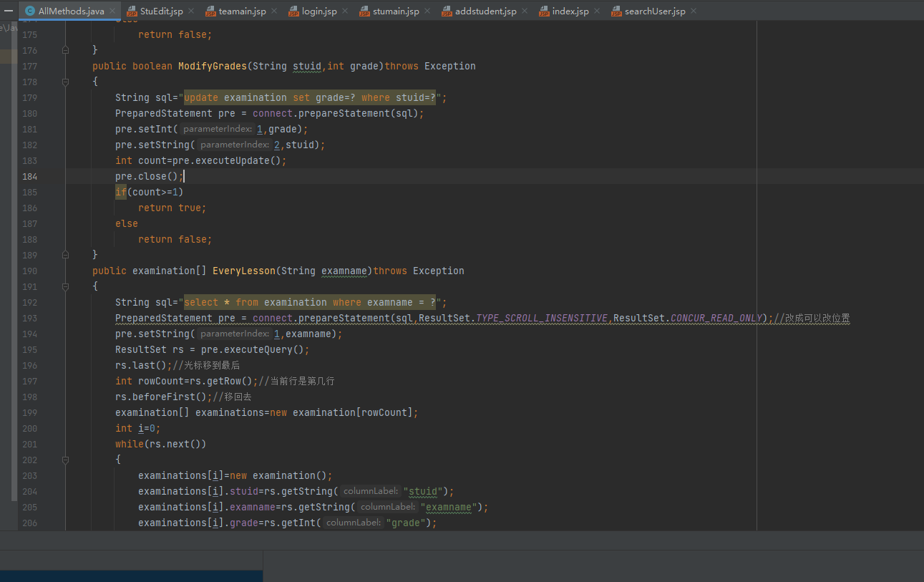Viewport: 924px width, 582px height.
Task: Switch to the teamain.jsp tab
Action: pyautogui.click(x=242, y=11)
